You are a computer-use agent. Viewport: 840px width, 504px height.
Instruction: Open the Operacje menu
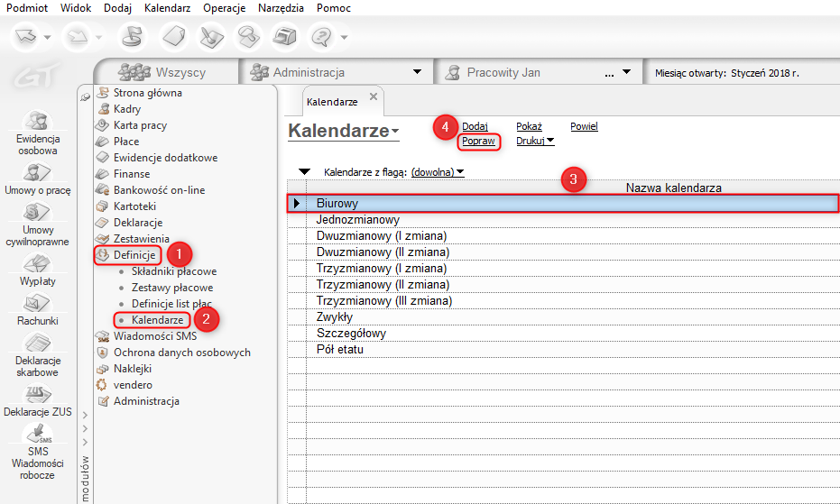[225, 8]
